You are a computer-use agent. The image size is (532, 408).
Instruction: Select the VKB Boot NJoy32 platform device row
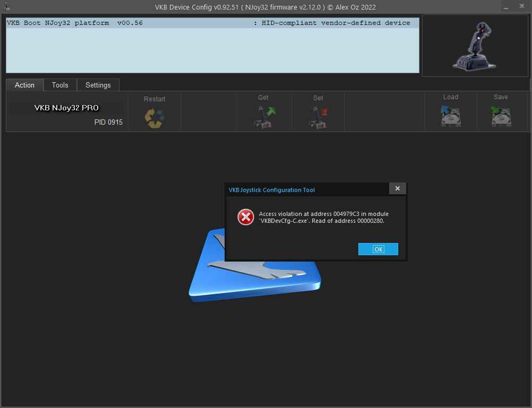212,23
